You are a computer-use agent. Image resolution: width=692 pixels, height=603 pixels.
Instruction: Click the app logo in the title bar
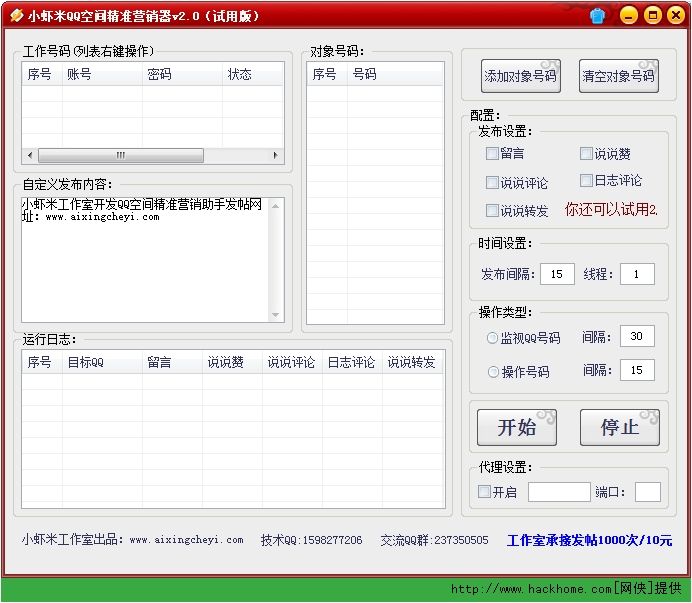coord(16,16)
